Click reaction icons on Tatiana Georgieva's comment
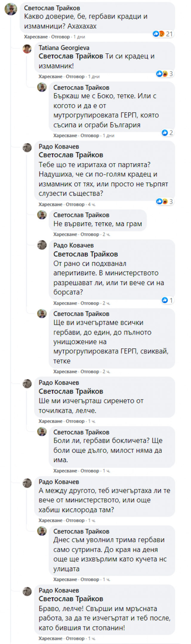 point(161,74)
